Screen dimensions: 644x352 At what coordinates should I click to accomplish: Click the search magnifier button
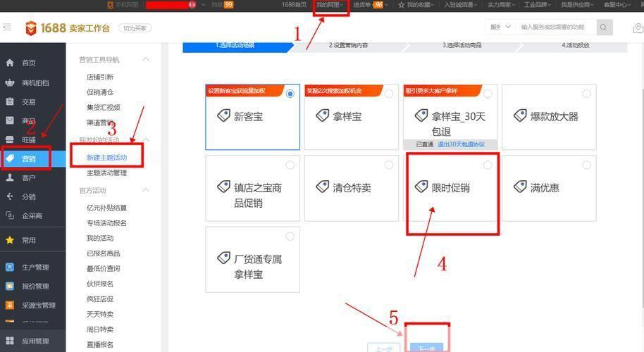[x=605, y=27]
